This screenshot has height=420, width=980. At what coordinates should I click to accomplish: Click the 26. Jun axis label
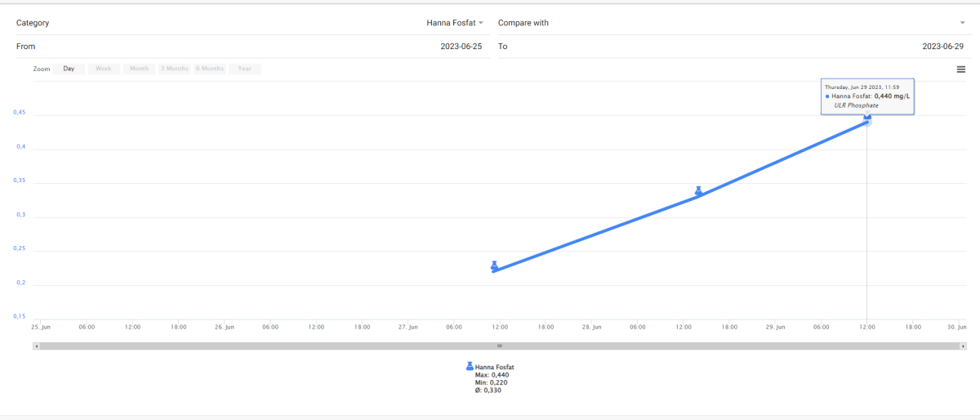pos(225,327)
